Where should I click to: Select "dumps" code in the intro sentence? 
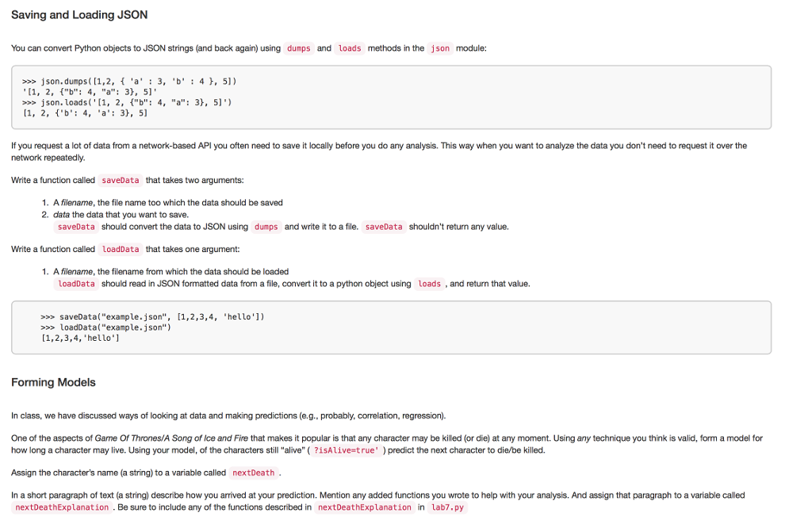pyautogui.click(x=299, y=48)
